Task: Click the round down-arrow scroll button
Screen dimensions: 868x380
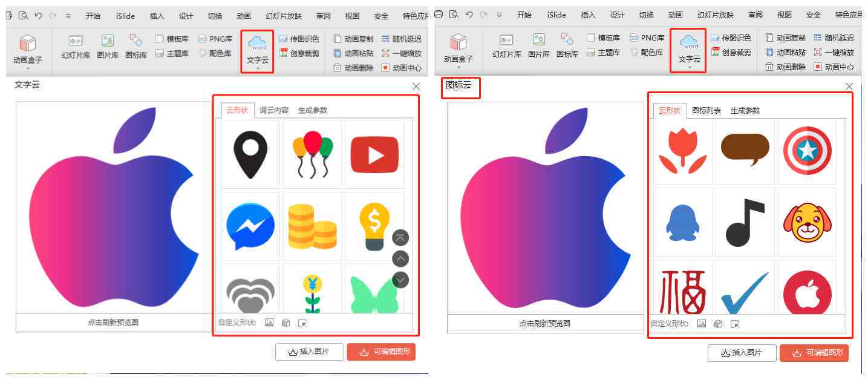Action: point(400,280)
